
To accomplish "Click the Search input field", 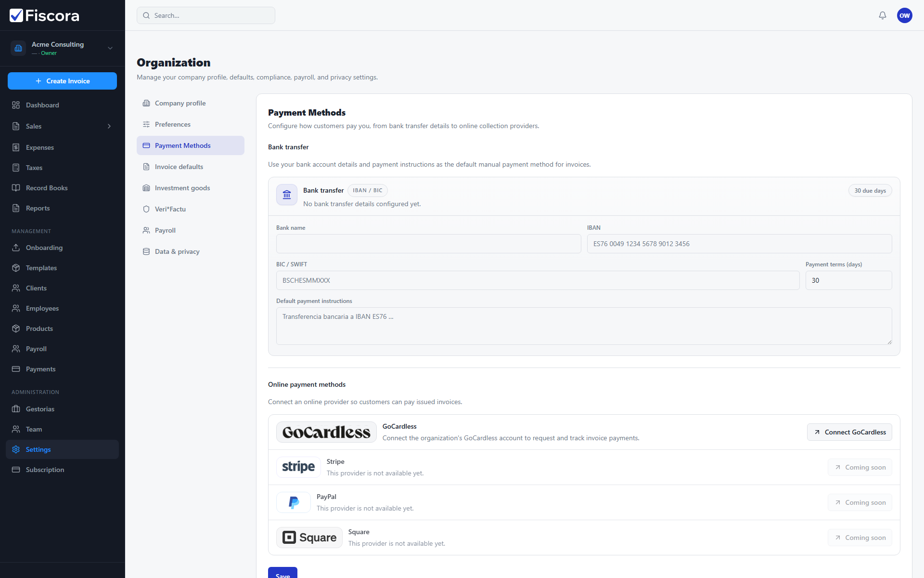I will pyautogui.click(x=206, y=15).
